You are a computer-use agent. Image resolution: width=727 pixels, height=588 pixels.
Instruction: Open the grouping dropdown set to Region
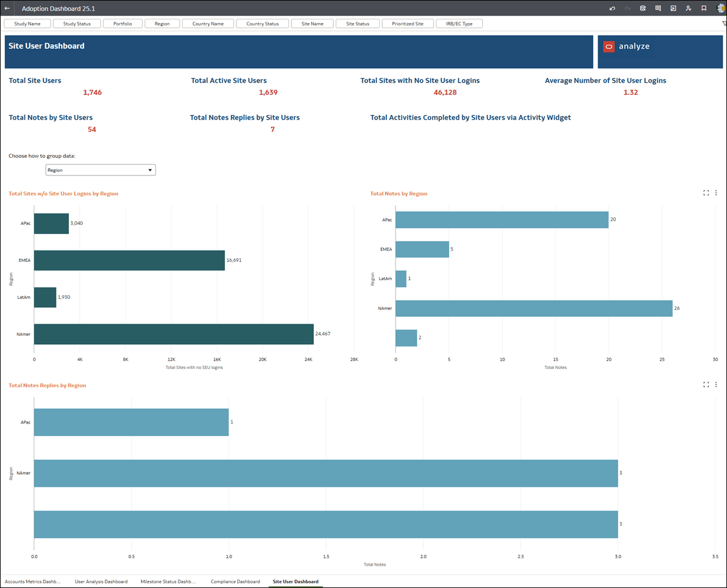tap(100, 170)
